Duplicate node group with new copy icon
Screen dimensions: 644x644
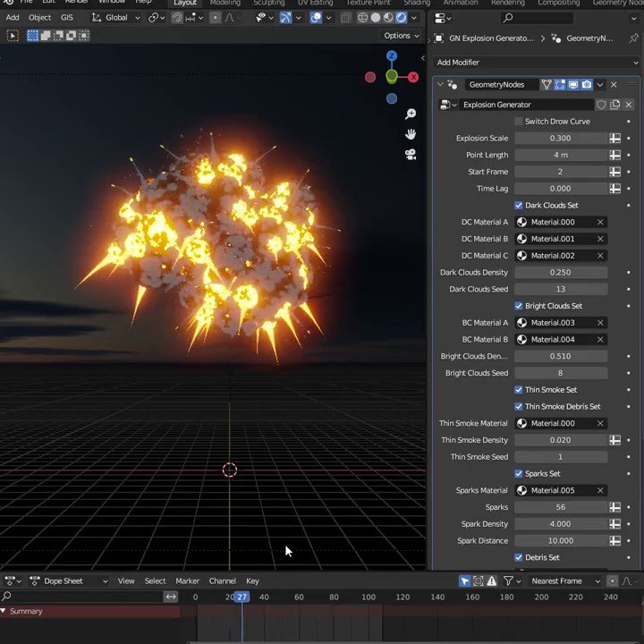click(x=614, y=105)
